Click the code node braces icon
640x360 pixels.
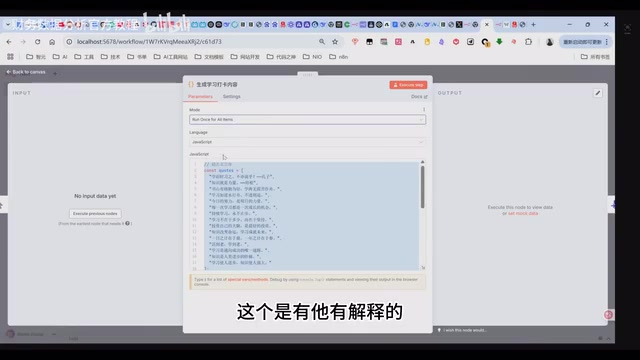coord(191,84)
